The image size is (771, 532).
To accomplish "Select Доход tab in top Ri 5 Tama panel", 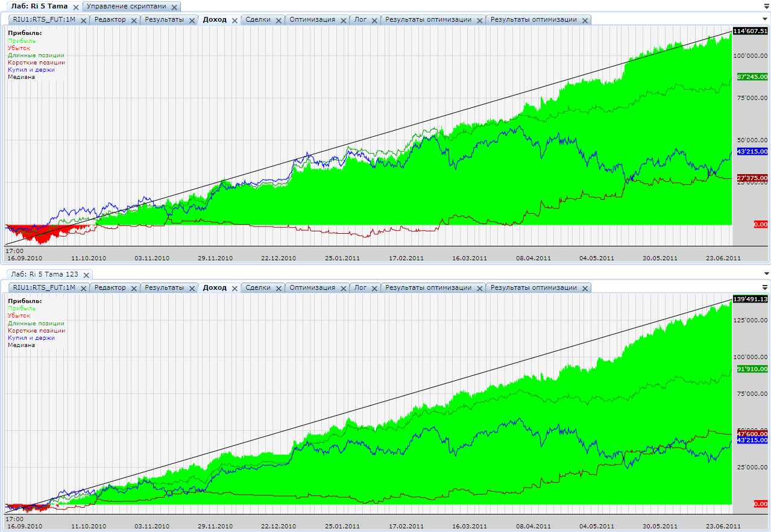I will pyautogui.click(x=215, y=19).
